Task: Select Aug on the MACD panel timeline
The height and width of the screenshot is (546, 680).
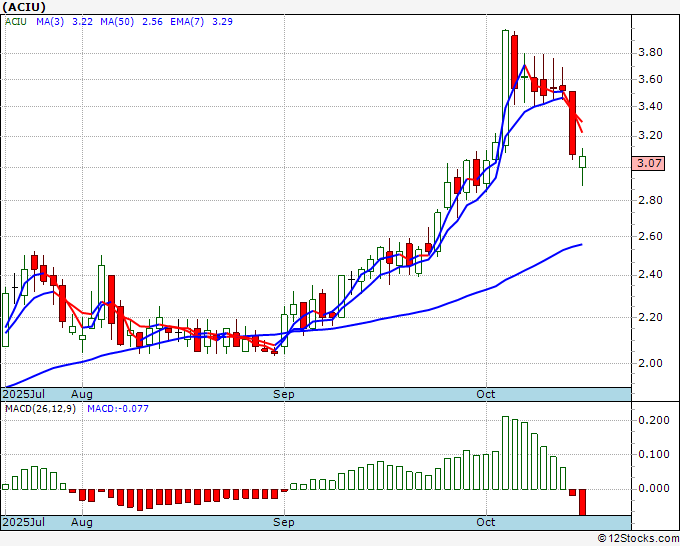Action: point(82,522)
